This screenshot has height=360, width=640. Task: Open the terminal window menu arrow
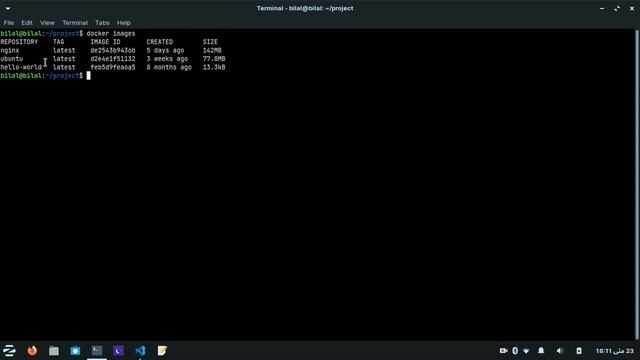tap(8, 8)
